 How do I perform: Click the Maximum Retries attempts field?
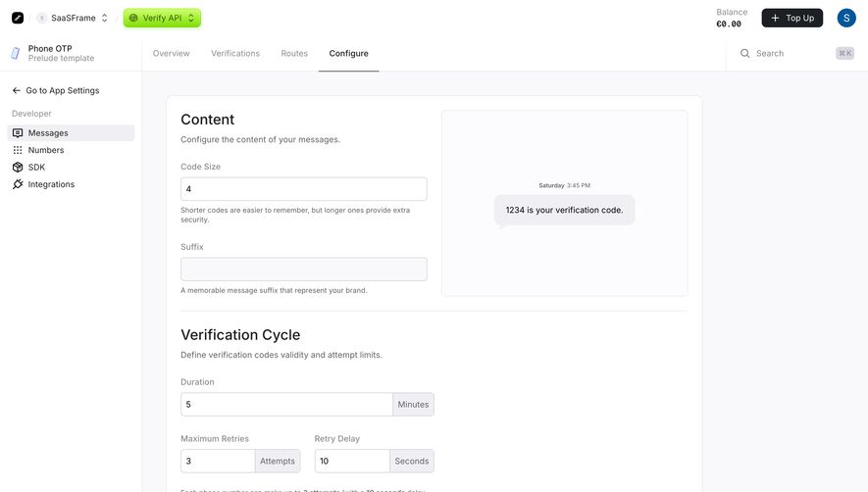pos(218,461)
